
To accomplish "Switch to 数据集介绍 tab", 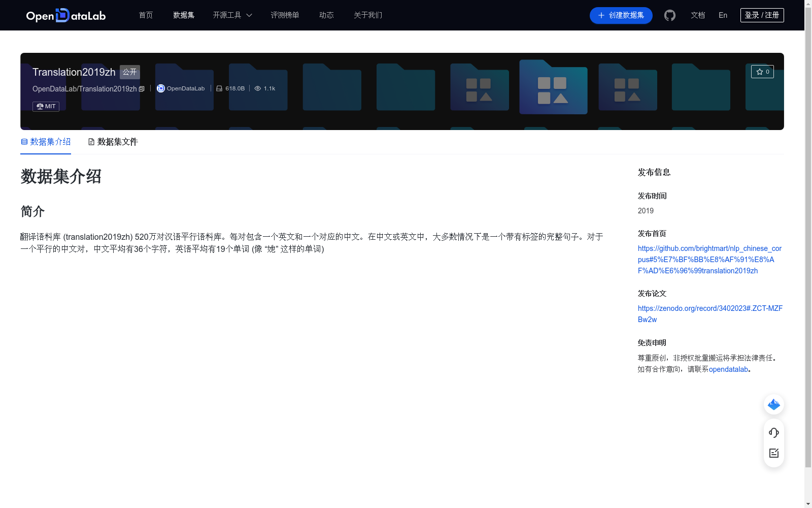I will pyautogui.click(x=46, y=142).
